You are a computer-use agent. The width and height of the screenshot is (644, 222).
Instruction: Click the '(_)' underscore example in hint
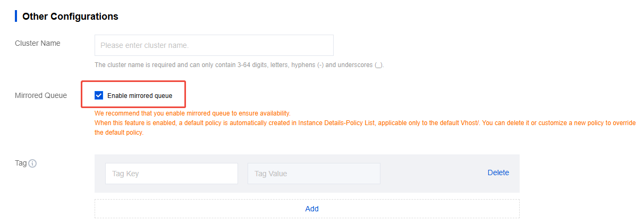(378, 65)
